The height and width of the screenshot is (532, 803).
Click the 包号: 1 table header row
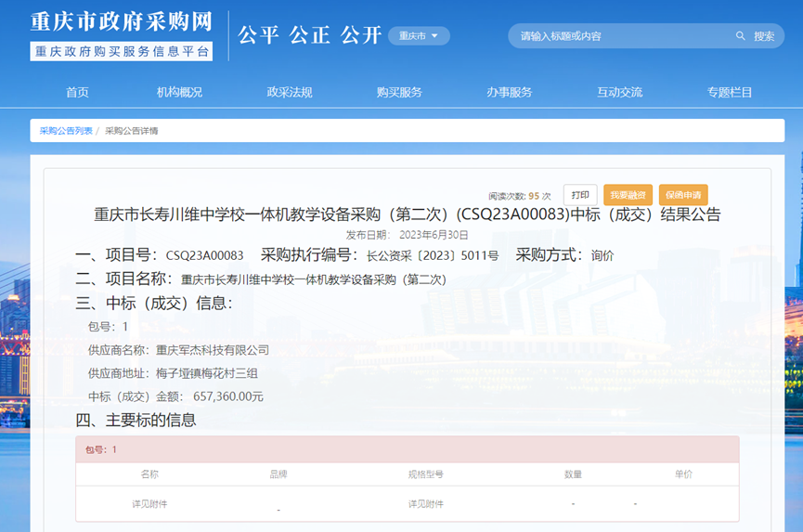point(407,449)
